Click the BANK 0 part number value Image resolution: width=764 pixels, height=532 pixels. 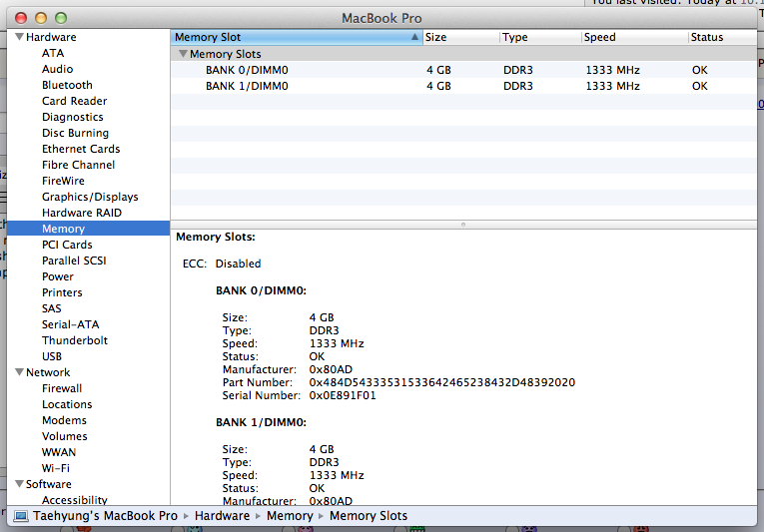click(x=442, y=382)
